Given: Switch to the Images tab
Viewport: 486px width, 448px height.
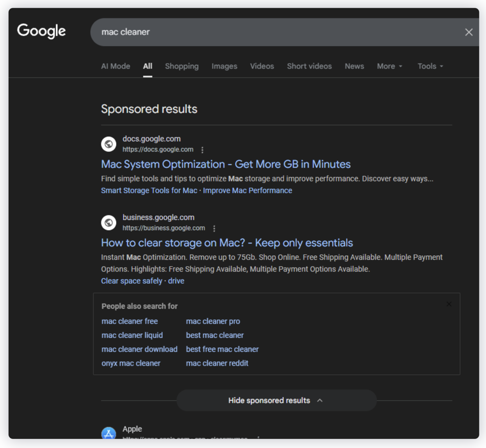Looking at the screenshot, I should 224,66.
